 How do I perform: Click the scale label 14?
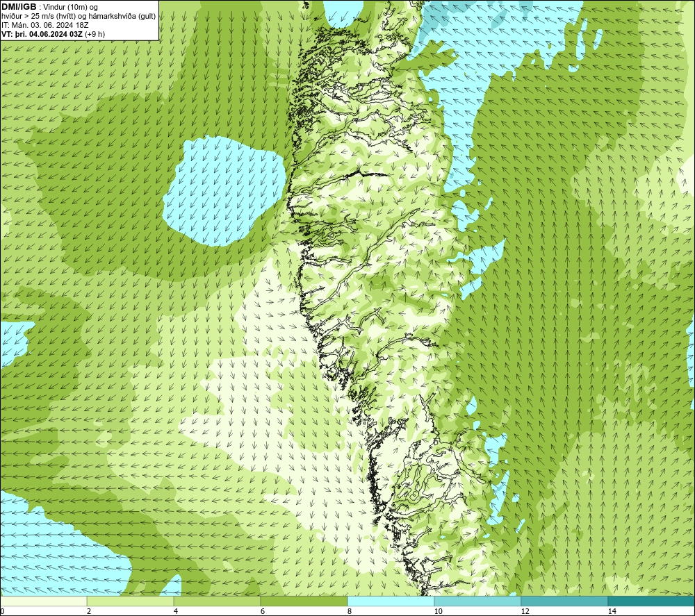pyautogui.click(x=612, y=612)
